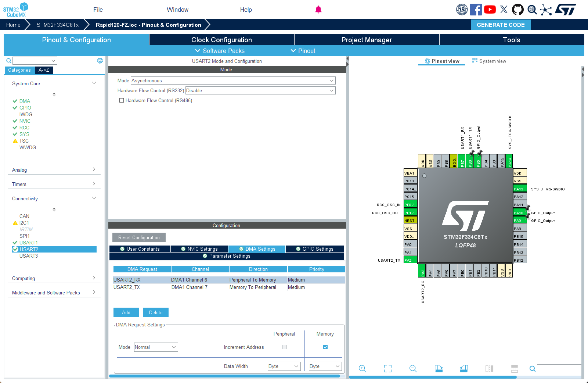
Task: Open the GitHub icon link
Action: click(518, 10)
